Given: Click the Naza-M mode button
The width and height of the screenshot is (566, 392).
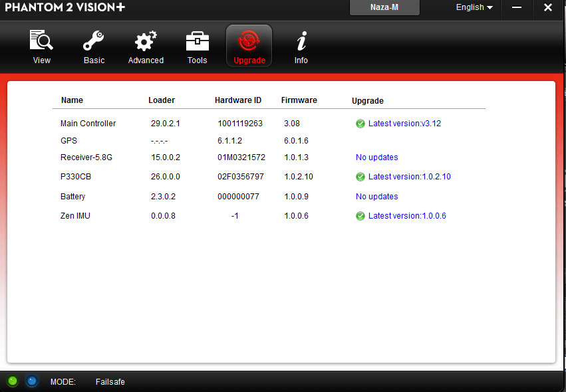Looking at the screenshot, I should pos(384,7).
